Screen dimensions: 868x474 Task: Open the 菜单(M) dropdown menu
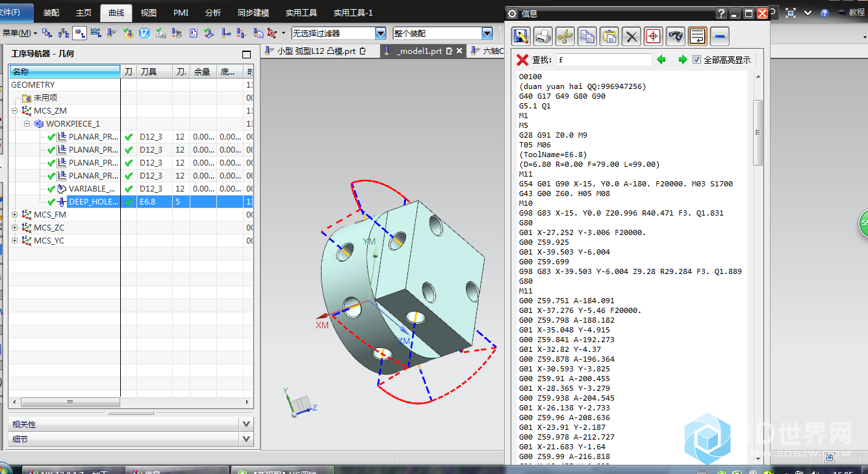click(19, 32)
